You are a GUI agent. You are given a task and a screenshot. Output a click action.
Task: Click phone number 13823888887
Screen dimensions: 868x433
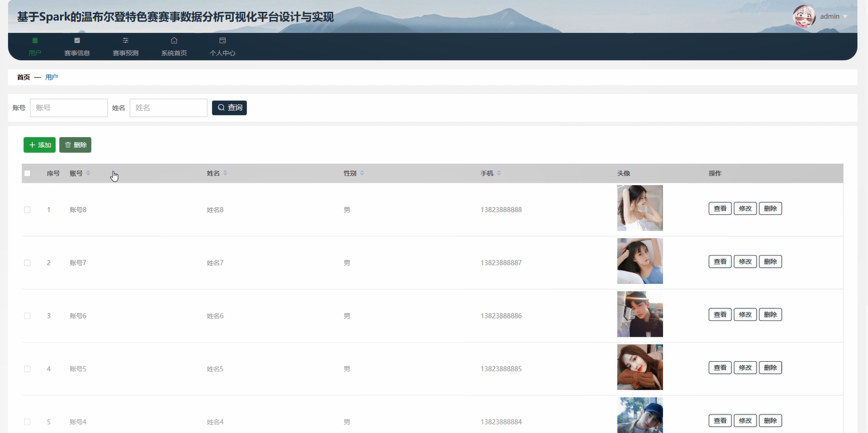click(x=501, y=263)
